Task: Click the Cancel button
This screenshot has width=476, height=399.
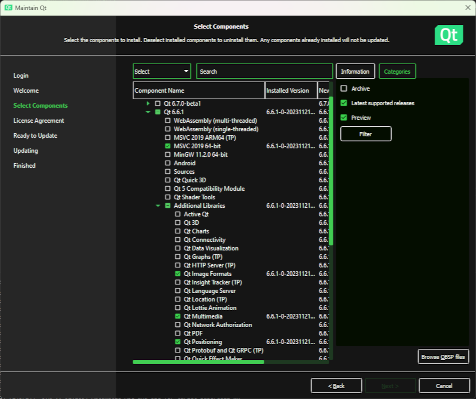Action: pos(444,386)
